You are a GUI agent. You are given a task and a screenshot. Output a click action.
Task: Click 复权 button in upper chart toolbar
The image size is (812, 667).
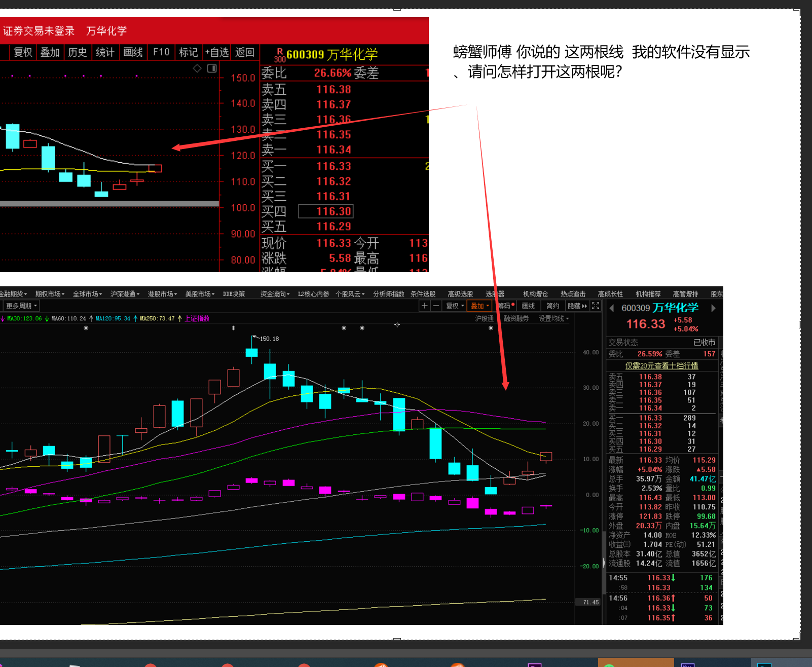click(23, 52)
